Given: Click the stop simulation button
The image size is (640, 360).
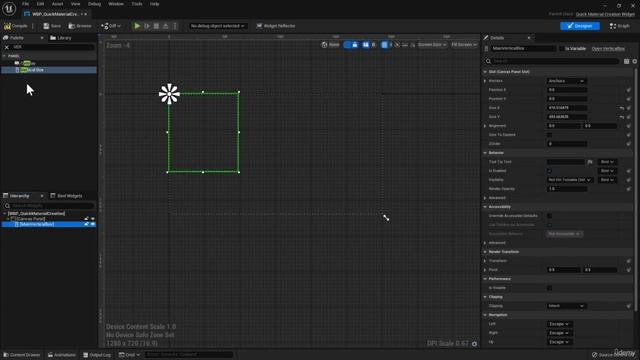Looking at the screenshot, I should (156, 26).
